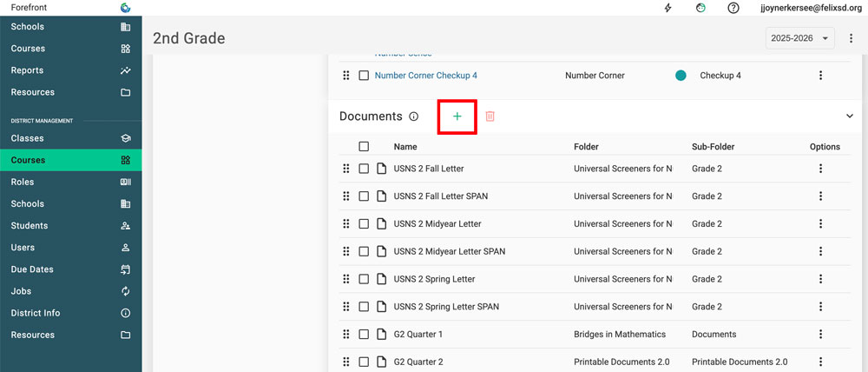Toggle the select-all documents checkbox
Screen dimensions: 868x372
pos(364,147)
